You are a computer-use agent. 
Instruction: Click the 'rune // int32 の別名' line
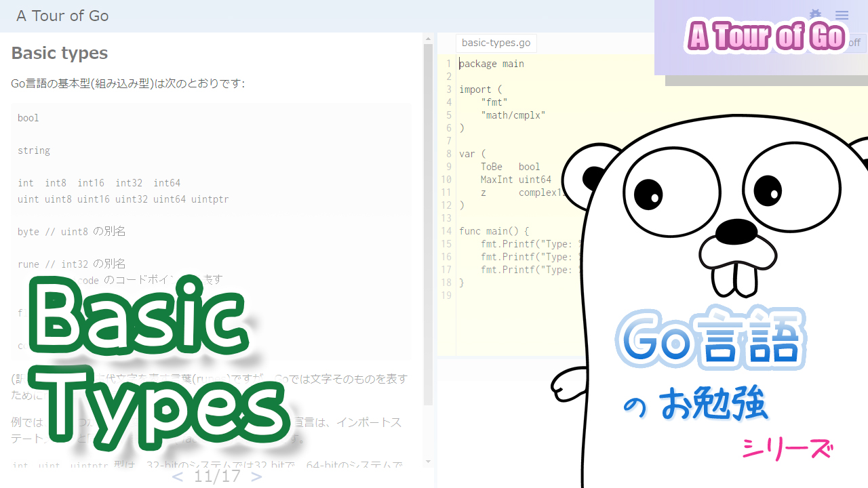pos(72,264)
